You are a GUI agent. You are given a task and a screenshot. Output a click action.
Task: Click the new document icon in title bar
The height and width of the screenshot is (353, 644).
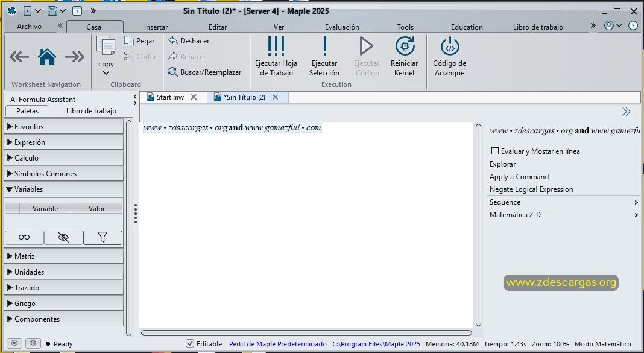point(28,11)
